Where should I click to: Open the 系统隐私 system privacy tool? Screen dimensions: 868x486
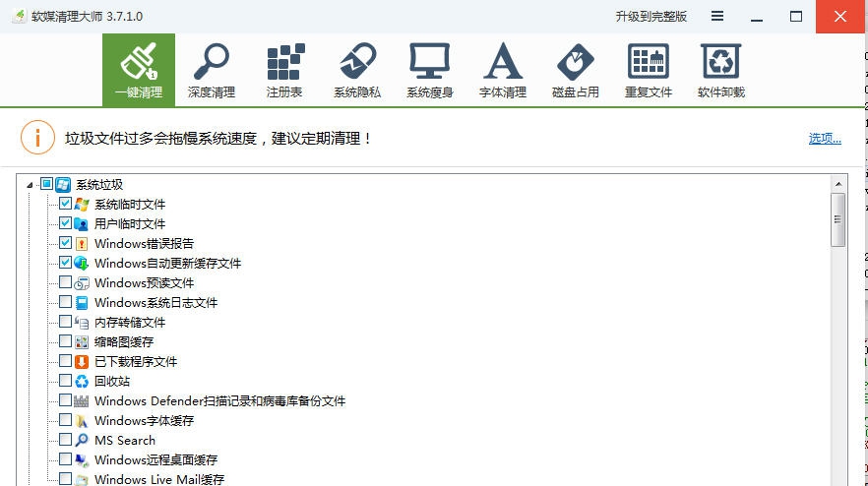(357, 70)
